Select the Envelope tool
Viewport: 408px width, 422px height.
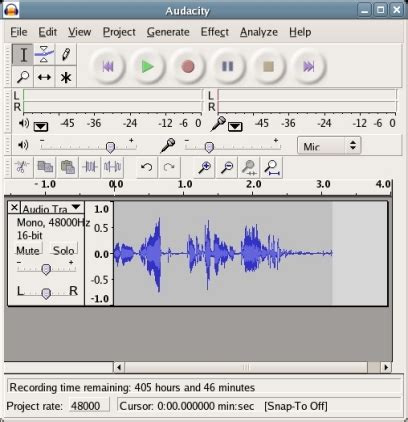point(44,55)
